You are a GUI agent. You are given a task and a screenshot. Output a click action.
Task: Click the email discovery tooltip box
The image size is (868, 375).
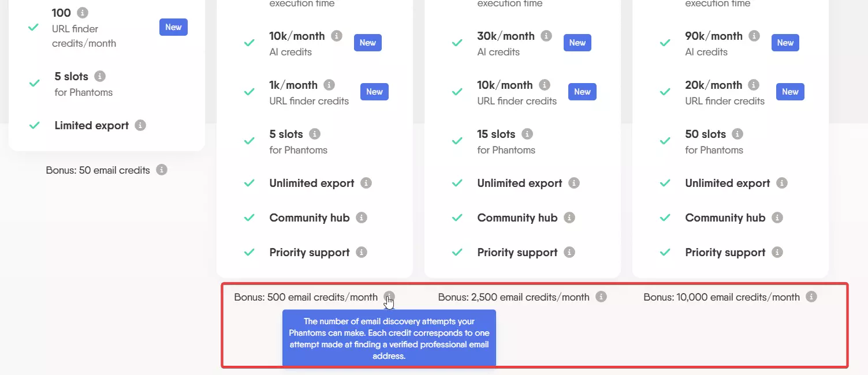coord(389,337)
